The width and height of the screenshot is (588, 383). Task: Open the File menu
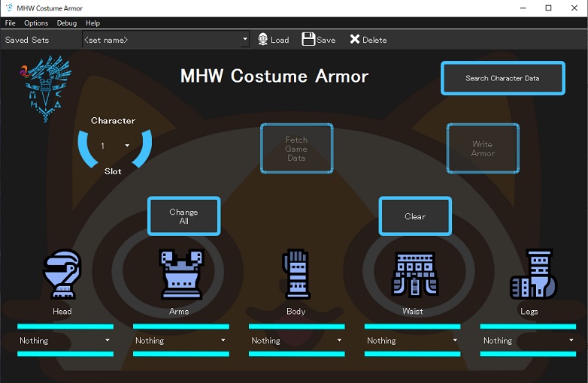pyautogui.click(x=10, y=23)
